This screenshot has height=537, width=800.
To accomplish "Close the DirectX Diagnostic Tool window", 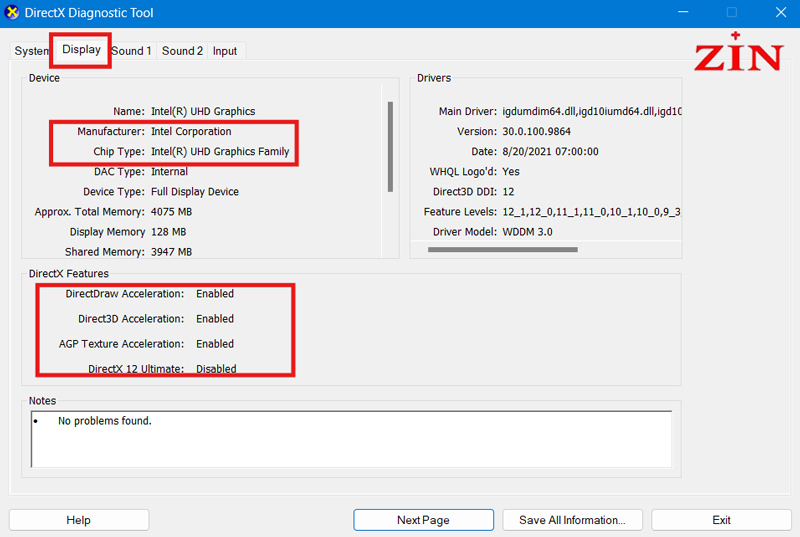I will (x=781, y=12).
